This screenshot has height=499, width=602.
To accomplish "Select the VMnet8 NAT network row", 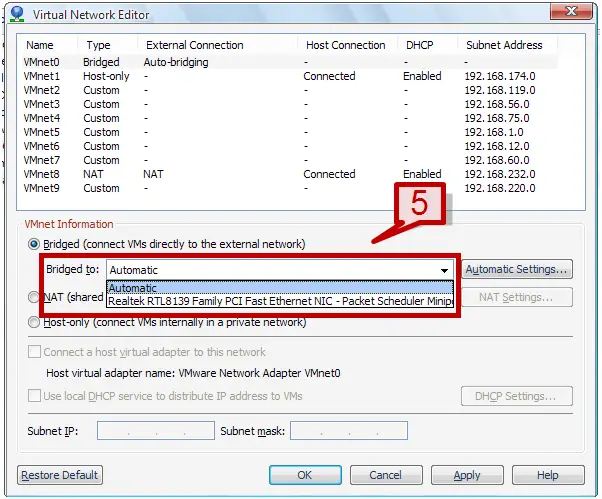I will (x=42, y=174).
